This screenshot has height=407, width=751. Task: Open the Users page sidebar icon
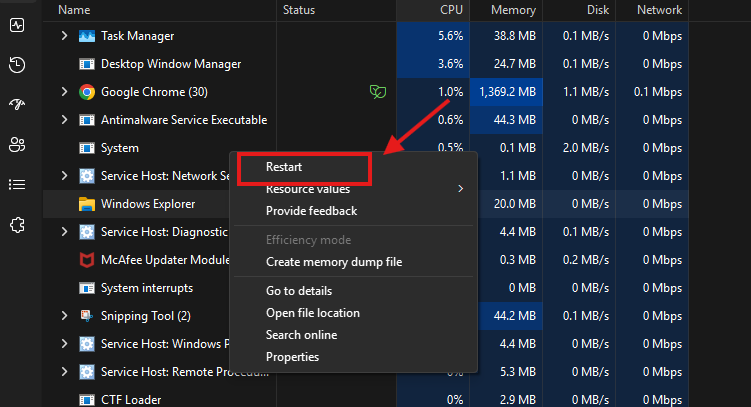17,145
